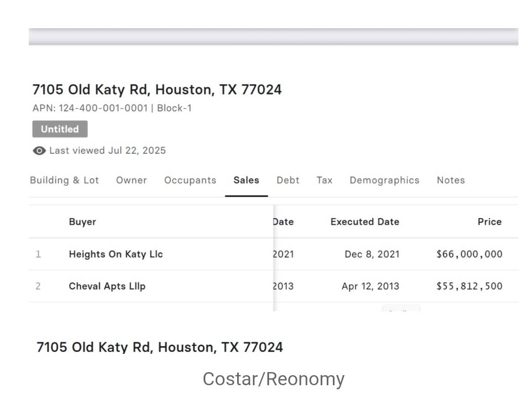Open the Notes tab
The height and width of the screenshot is (407, 532).
tap(450, 180)
